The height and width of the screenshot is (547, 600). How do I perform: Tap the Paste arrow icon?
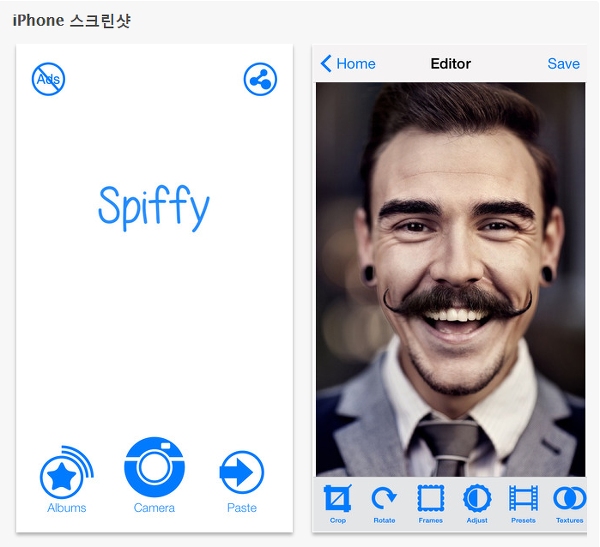pos(241,472)
